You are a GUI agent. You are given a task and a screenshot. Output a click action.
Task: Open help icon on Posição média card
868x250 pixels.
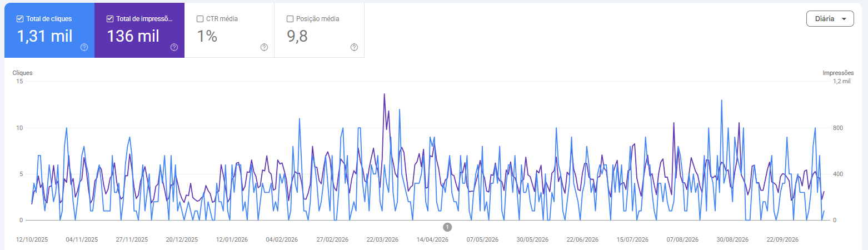[x=354, y=47]
